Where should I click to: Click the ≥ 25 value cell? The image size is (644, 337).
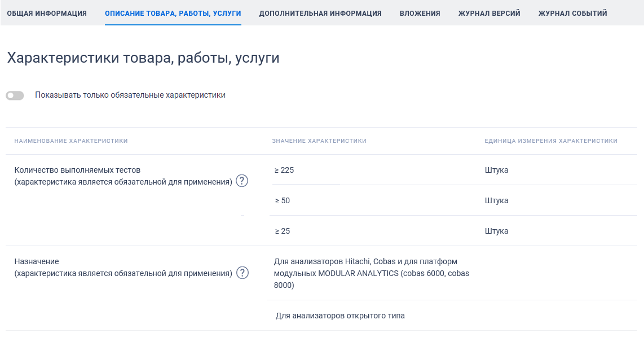pos(282,231)
